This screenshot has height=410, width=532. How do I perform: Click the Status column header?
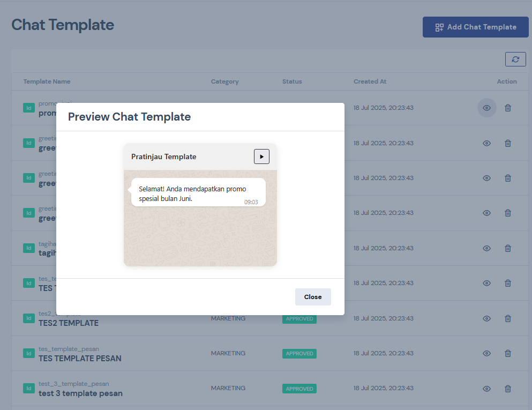coord(292,81)
